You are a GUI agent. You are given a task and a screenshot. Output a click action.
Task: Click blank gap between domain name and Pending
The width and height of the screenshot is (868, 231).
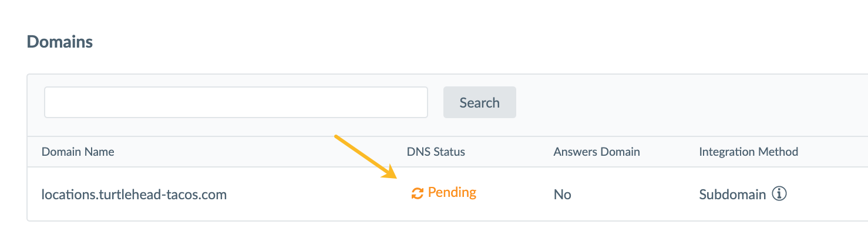point(317,194)
